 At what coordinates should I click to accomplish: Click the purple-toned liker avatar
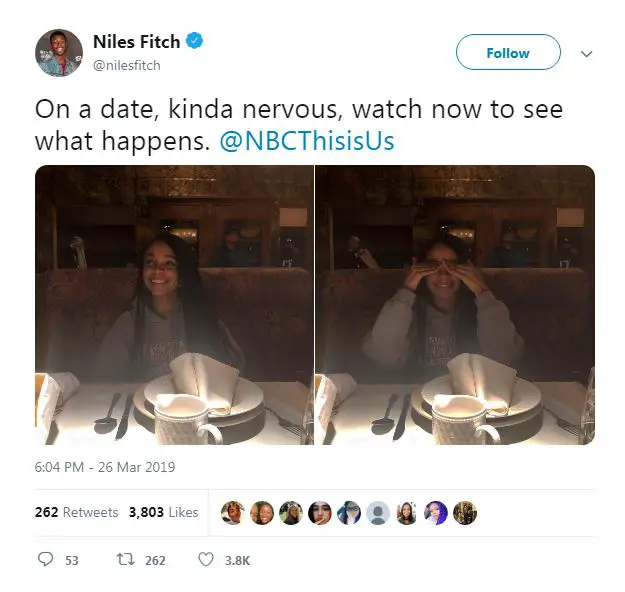436,513
